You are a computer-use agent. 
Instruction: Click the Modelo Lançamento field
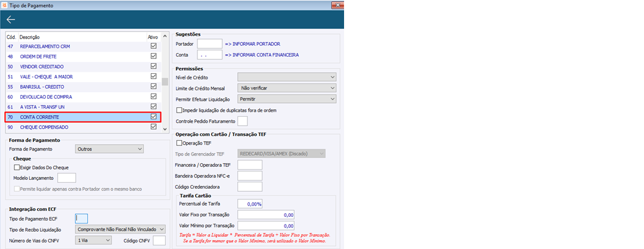tap(67, 178)
